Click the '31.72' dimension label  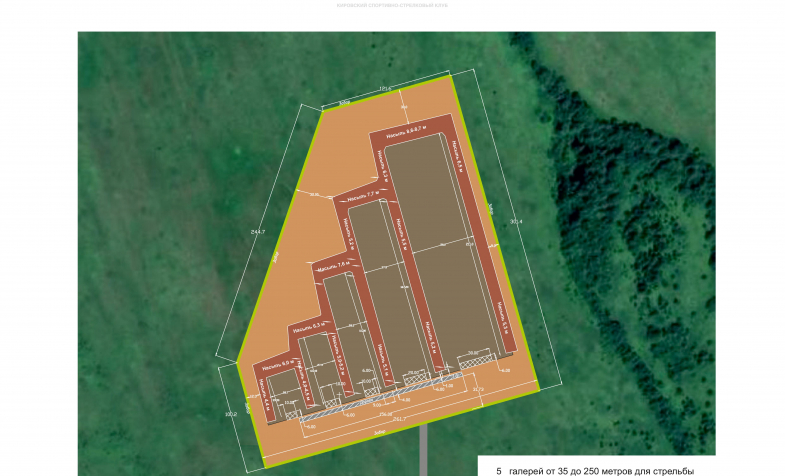point(479,389)
